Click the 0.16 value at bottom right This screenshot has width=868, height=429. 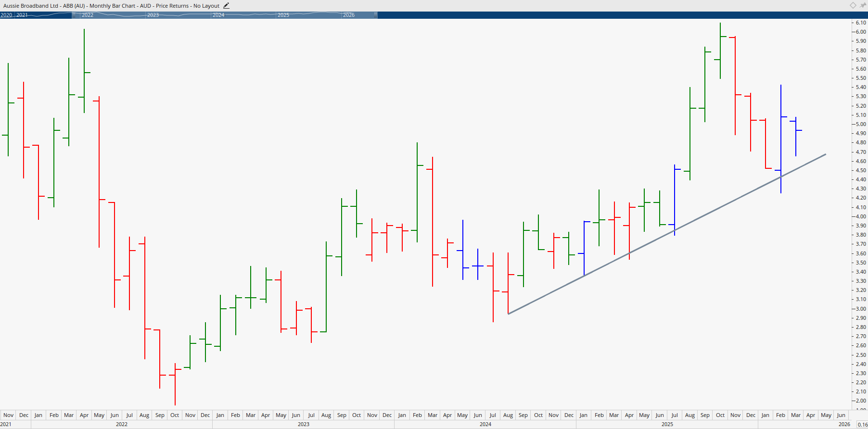pyautogui.click(x=862, y=425)
